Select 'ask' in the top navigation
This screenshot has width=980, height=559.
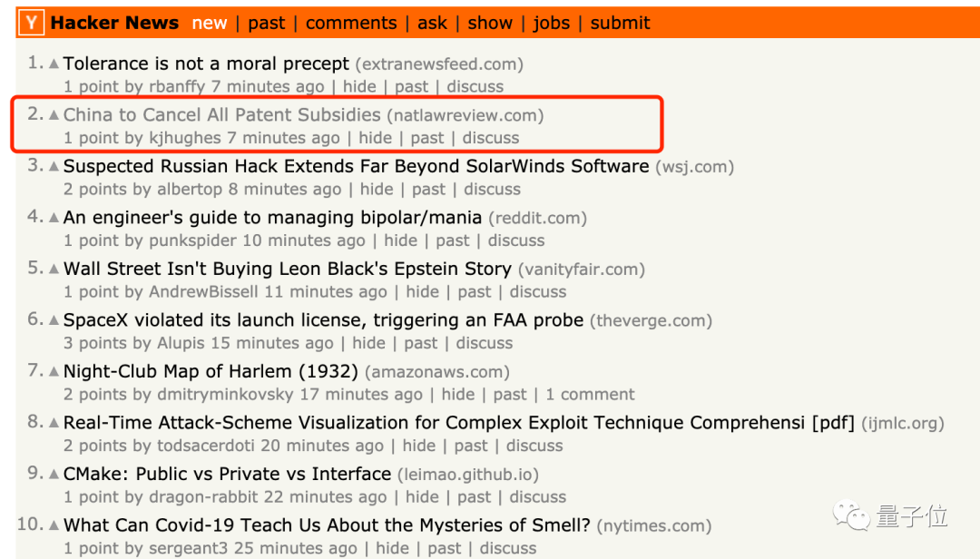(x=432, y=23)
